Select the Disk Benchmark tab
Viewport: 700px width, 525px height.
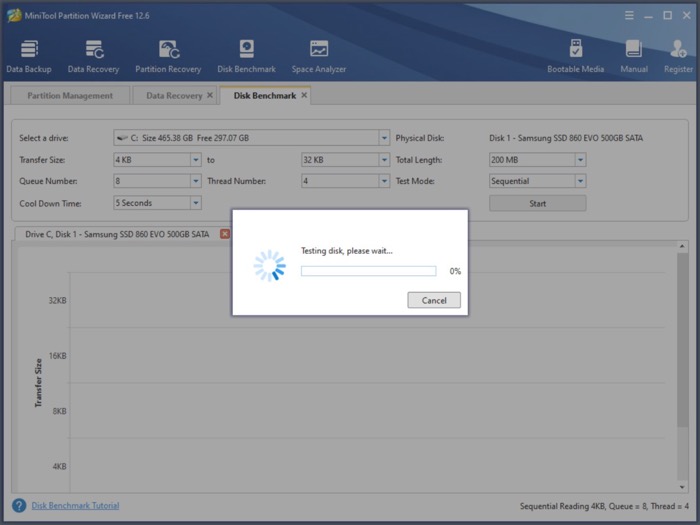pyautogui.click(x=265, y=96)
